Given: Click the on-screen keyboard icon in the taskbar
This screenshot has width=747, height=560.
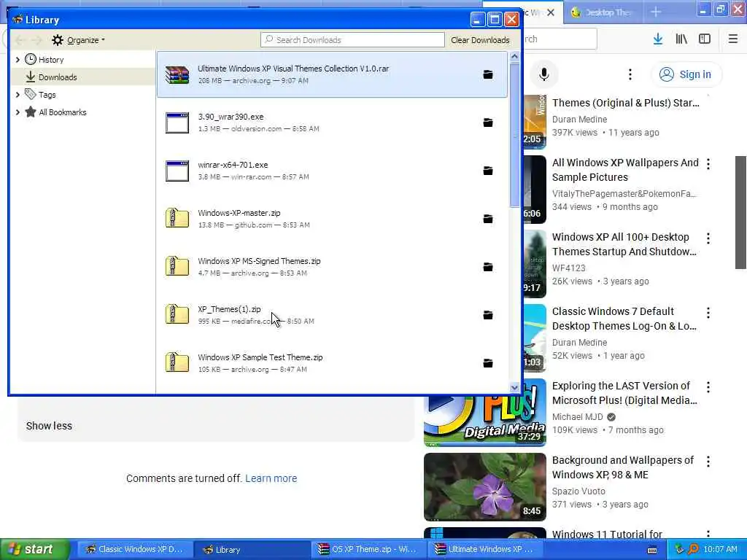Looking at the screenshot, I should (x=653, y=550).
